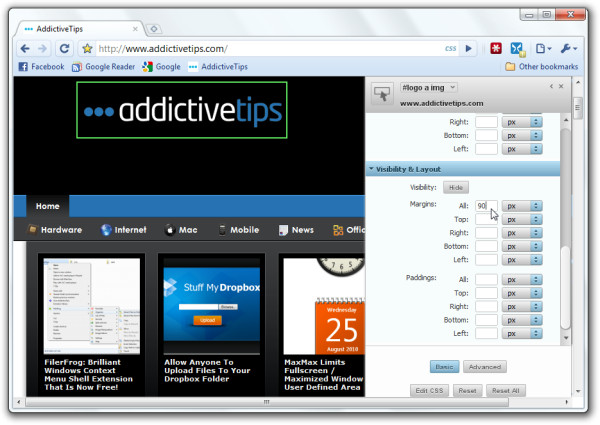Click the Reset All button

(x=505, y=391)
